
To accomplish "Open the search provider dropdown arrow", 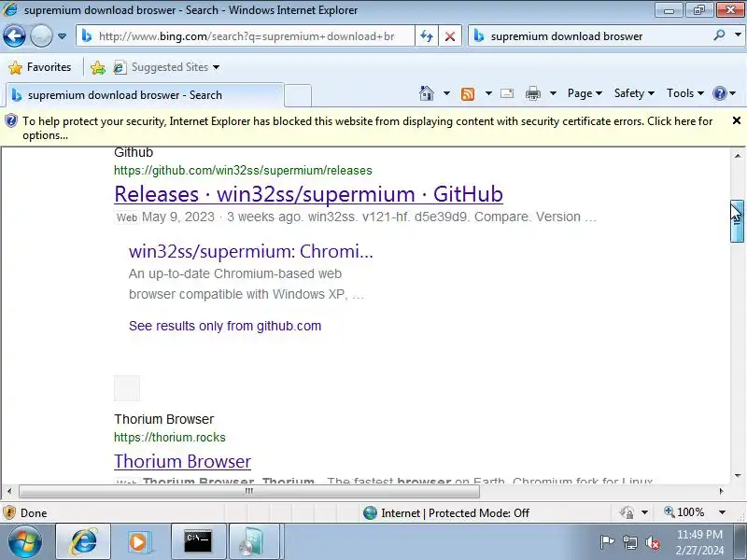I will pyautogui.click(x=738, y=35).
